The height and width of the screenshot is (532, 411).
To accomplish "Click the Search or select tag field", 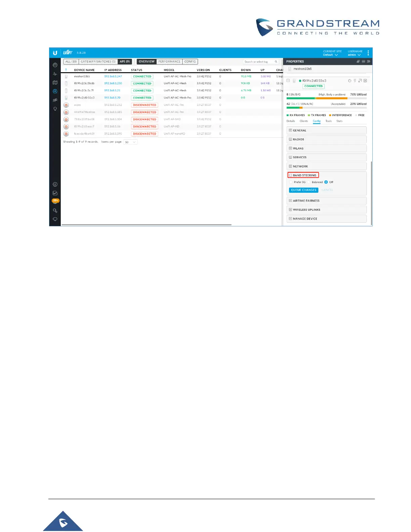I will (x=261, y=62).
